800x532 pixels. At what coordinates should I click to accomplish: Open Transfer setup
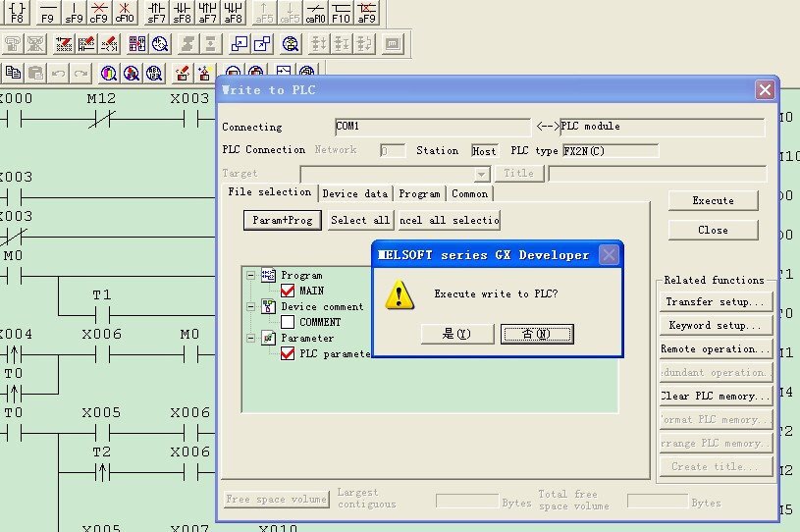click(x=716, y=302)
